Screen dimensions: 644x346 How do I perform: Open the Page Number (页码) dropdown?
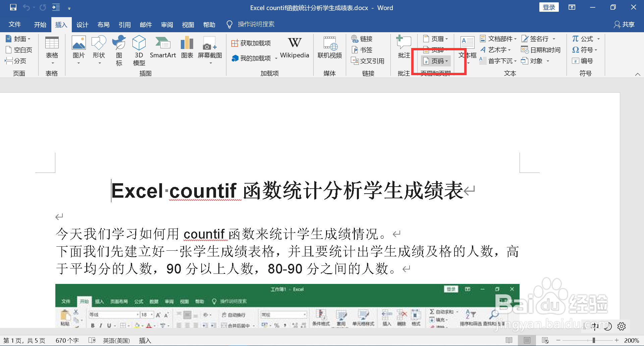[436, 61]
